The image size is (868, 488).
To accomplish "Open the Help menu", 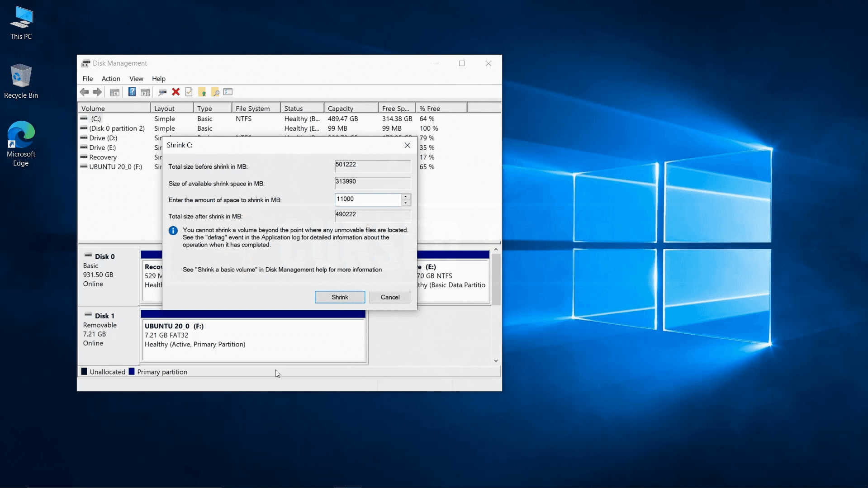I will (159, 79).
